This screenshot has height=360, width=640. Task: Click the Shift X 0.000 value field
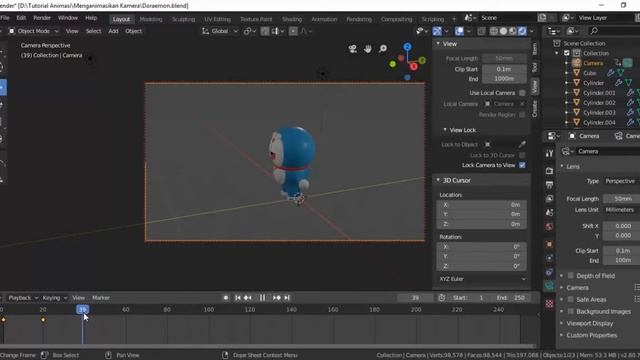622,226
